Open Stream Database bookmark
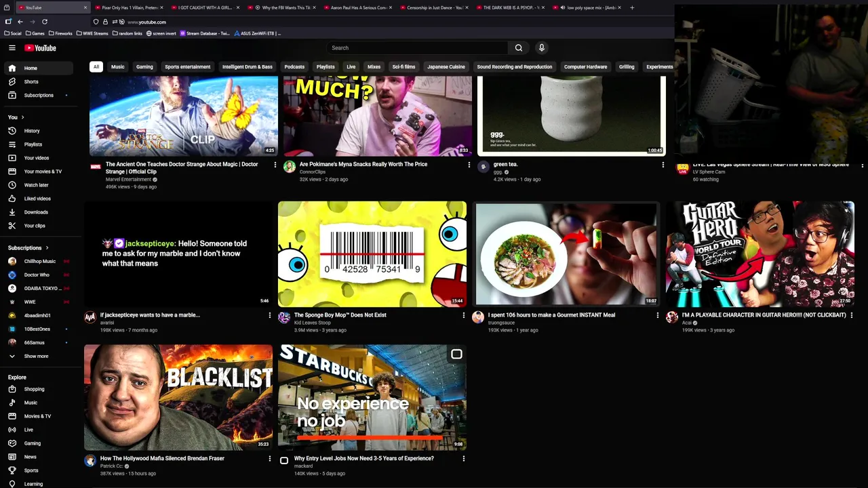 (x=205, y=33)
